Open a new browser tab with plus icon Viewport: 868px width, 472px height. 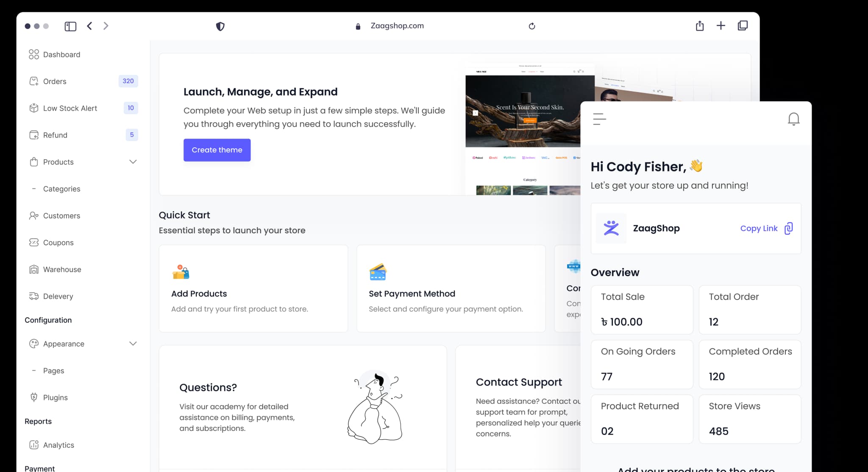click(721, 26)
